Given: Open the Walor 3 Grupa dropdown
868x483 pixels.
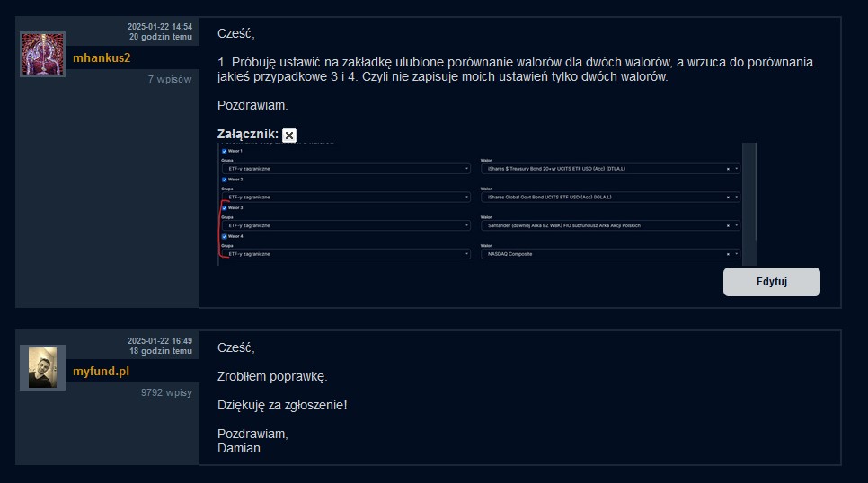Looking at the screenshot, I should click(346, 225).
